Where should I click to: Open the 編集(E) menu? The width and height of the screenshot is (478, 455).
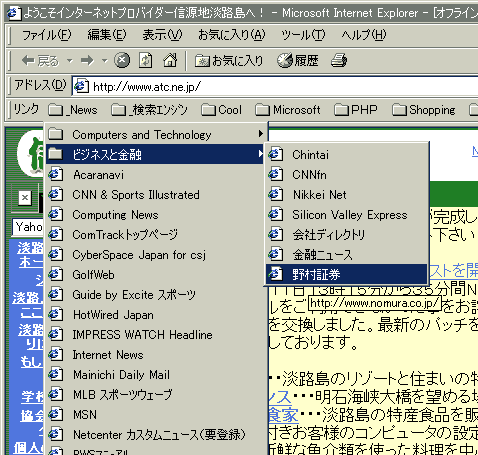pos(107,35)
